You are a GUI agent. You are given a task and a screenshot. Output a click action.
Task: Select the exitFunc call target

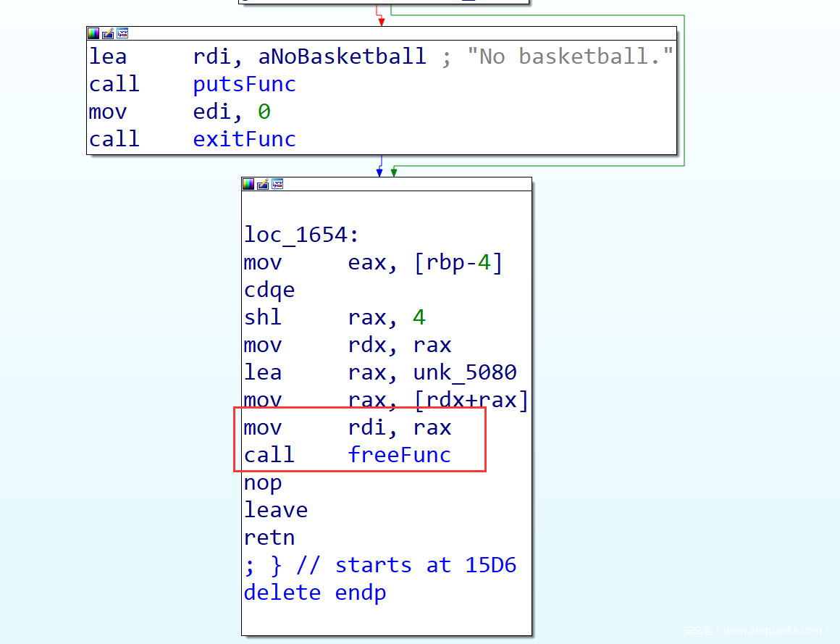pos(244,139)
